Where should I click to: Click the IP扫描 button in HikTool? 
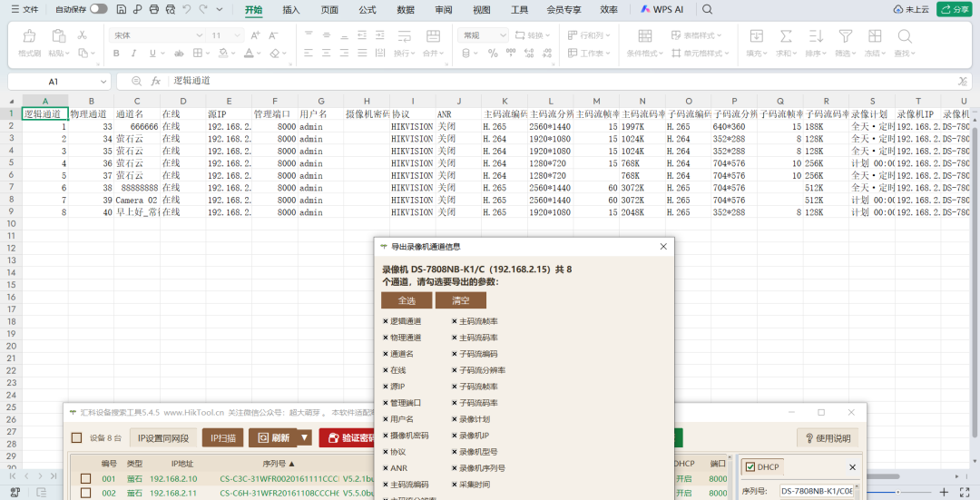coord(223,437)
